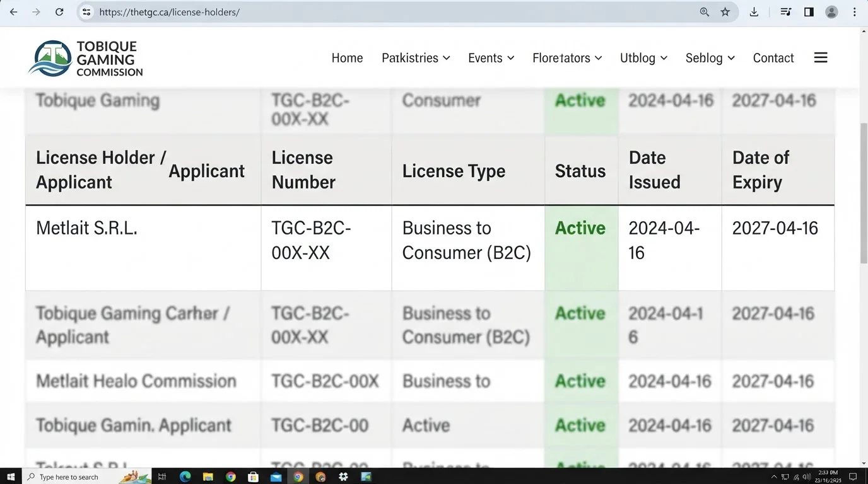Bookmark this page with the star icon

tap(725, 12)
